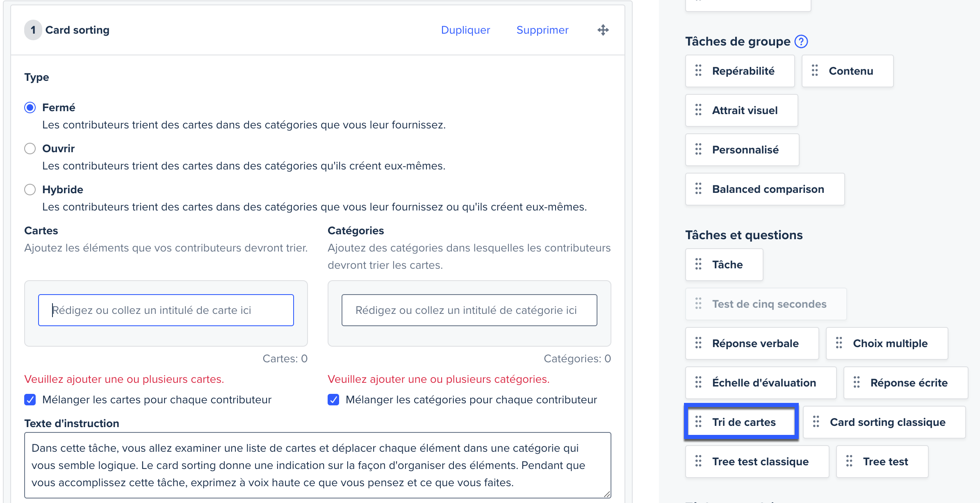Click the help icon beside Tâches de groupe
The image size is (980, 503).
pyautogui.click(x=801, y=41)
